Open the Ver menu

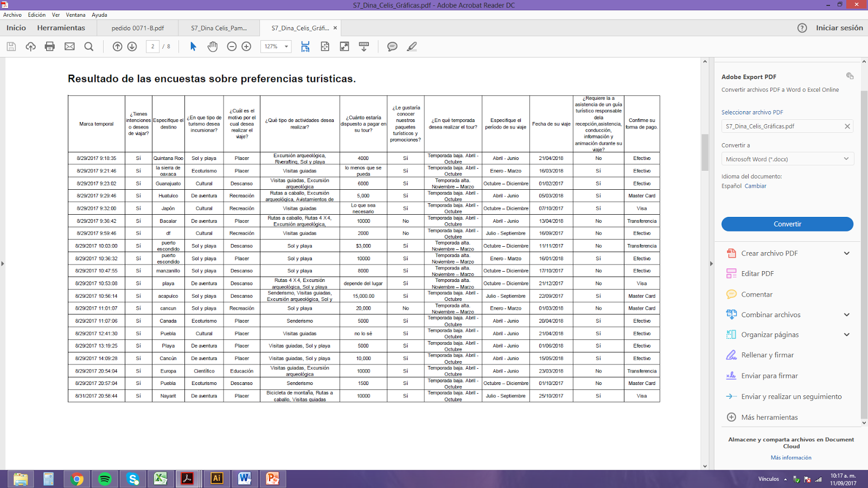tap(56, 15)
